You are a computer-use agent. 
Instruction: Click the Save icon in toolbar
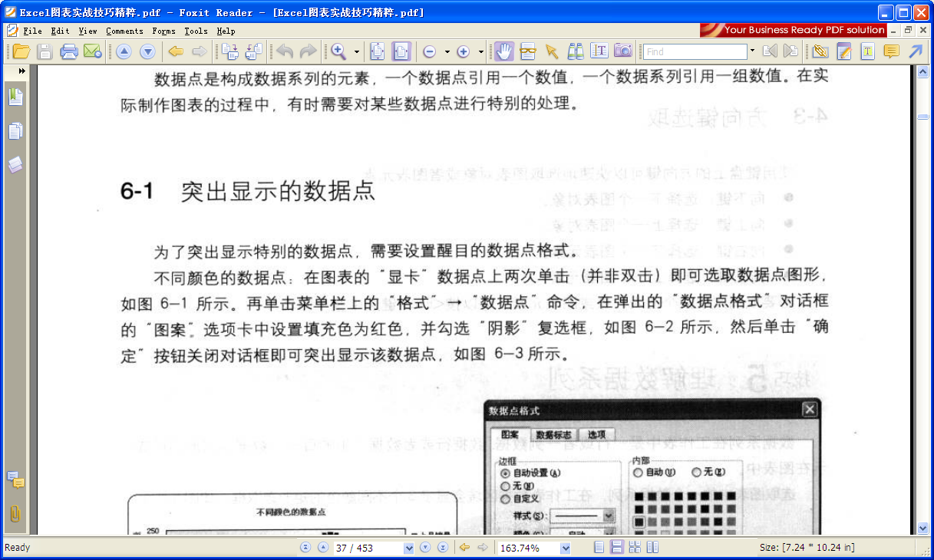(x=45, y=51)
